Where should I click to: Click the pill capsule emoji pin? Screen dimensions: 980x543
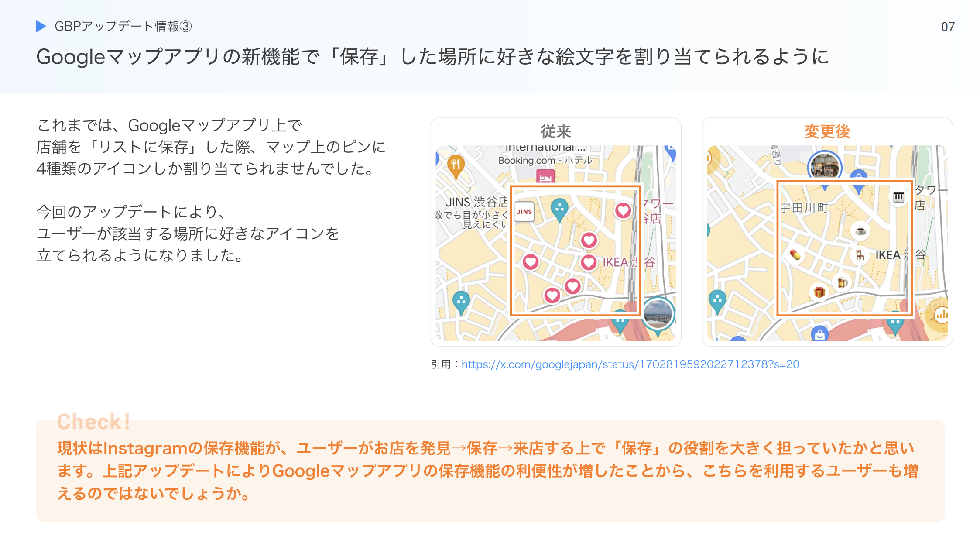[795, 255]
